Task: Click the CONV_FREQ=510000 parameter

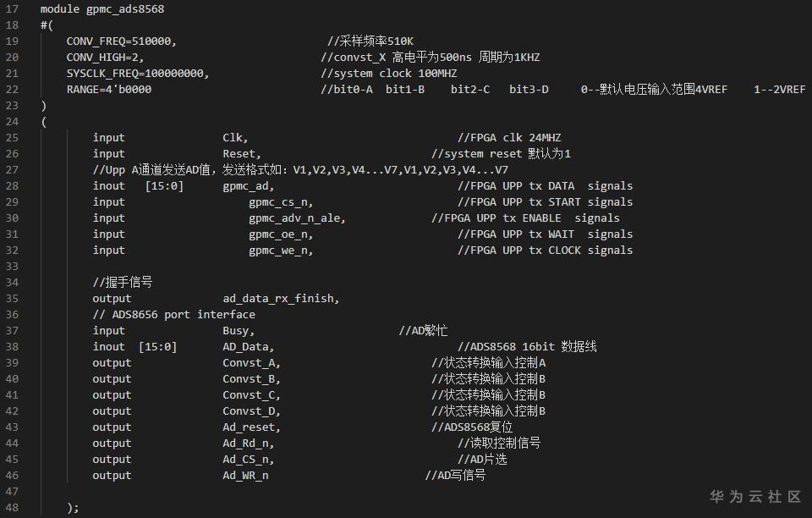Action: click(121, 41)
